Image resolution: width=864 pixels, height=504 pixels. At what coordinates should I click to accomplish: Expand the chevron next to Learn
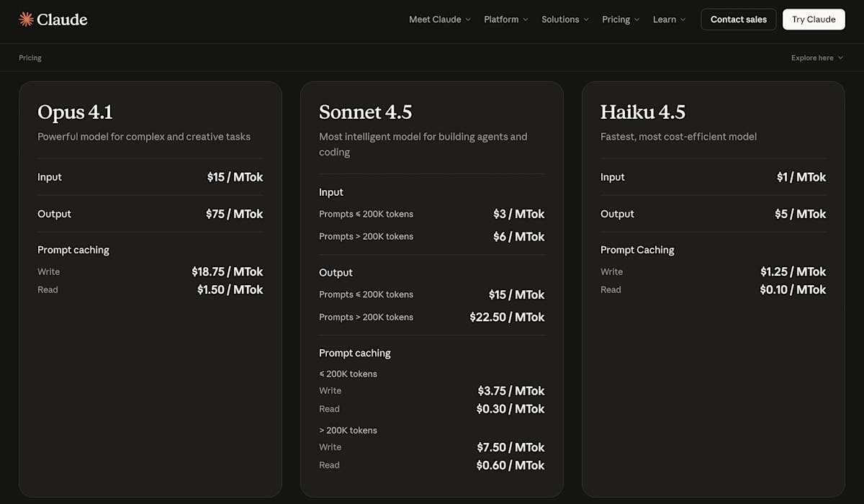coord(683,19)
